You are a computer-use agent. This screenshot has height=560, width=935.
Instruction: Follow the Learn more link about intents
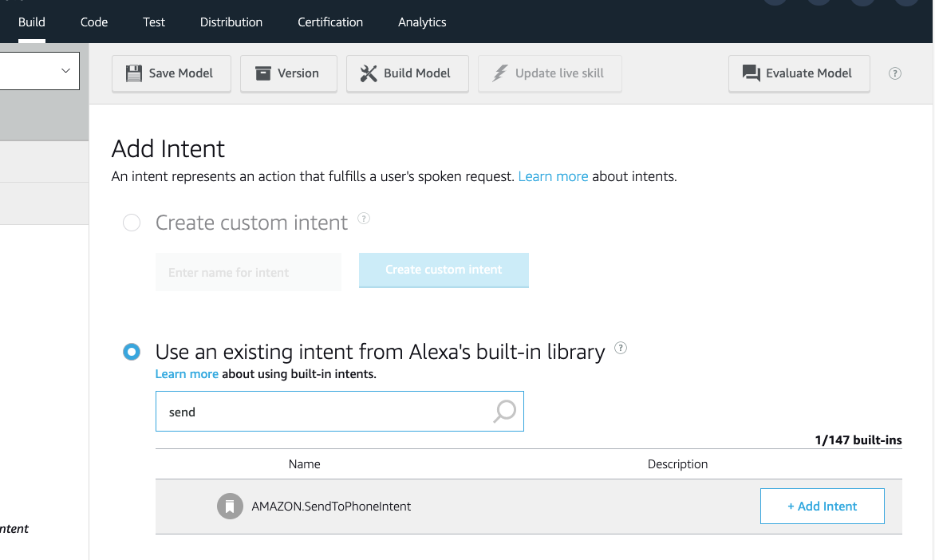pos(553,176)
